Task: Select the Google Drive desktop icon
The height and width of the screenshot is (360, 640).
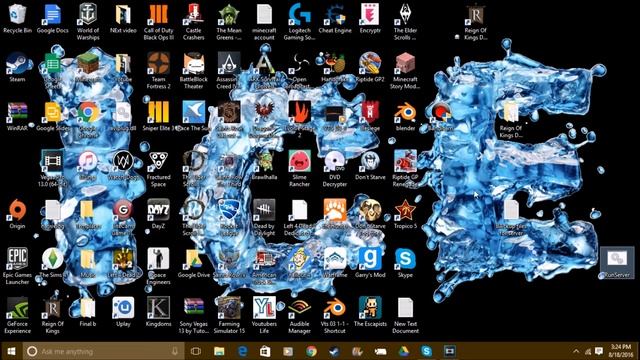Action: click(x=193, y=264)
